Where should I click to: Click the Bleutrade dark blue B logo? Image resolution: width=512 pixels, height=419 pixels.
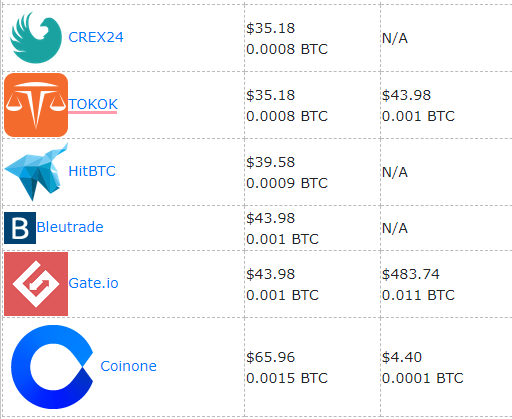[x=20, y=228]
